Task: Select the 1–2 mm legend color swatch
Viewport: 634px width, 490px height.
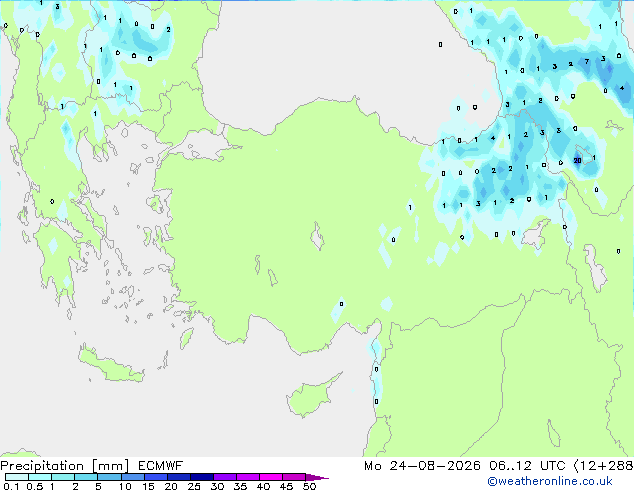Action: [x=63, y=477]
